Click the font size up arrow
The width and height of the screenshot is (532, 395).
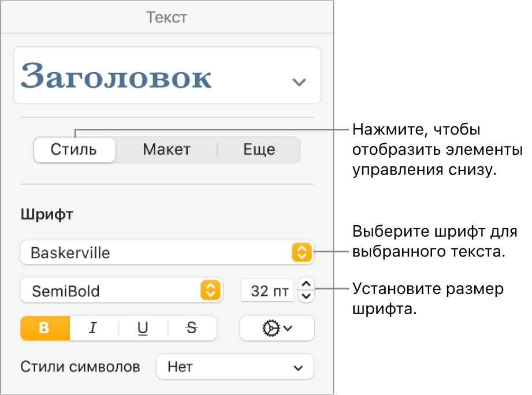click(307, 284)
